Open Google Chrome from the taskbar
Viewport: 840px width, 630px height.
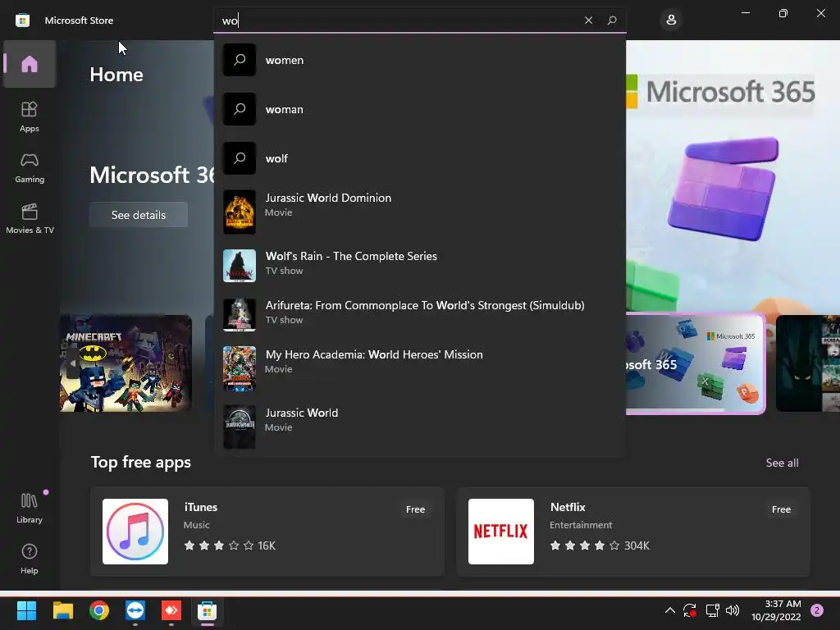(x=99, y=610)
